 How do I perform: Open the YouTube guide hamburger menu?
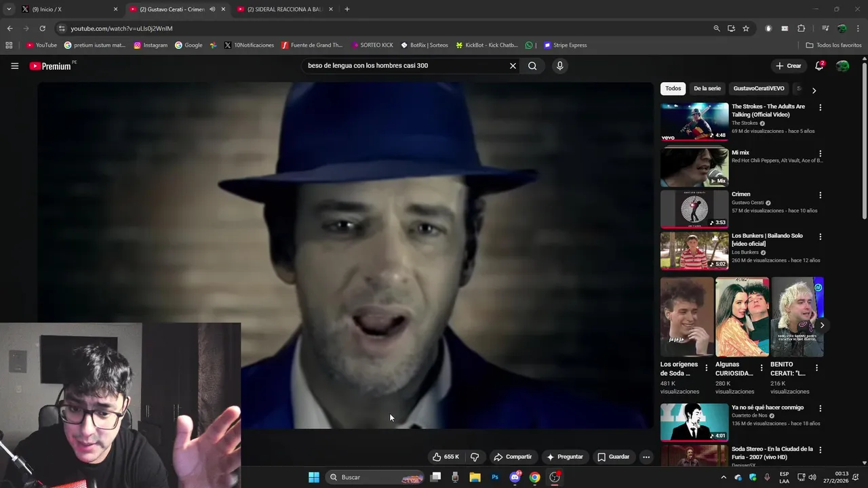click(x=14, y=66)
